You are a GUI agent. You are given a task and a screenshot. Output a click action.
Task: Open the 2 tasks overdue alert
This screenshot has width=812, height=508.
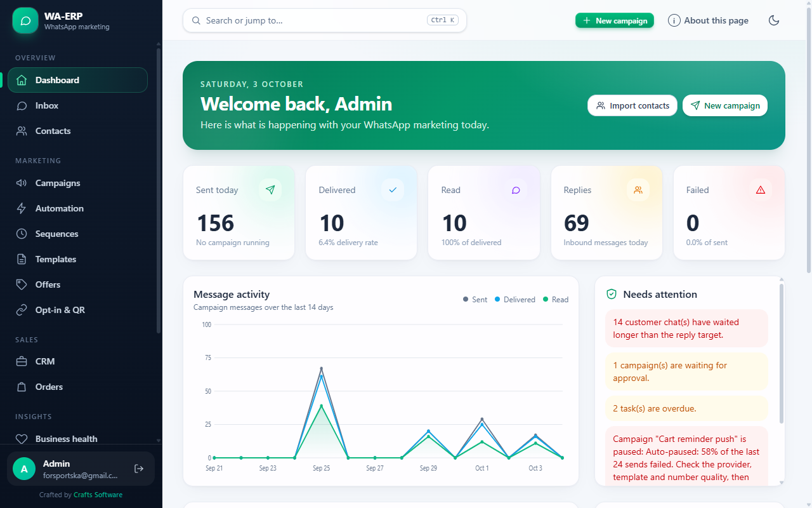686,408
